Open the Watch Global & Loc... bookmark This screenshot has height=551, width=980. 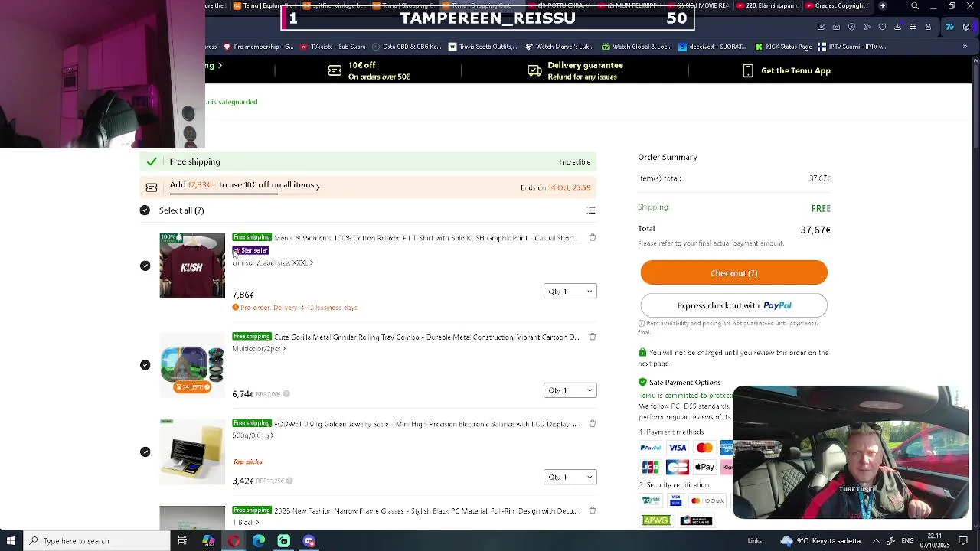pyautogui.click(x=637, y=47)
